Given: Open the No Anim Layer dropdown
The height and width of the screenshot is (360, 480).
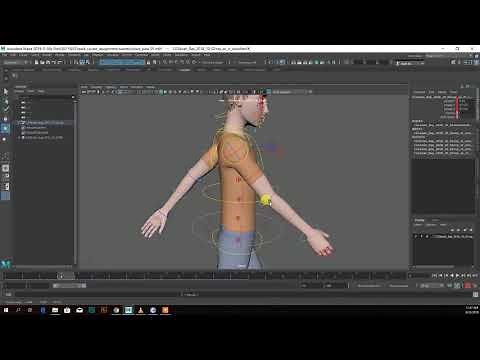Looking at the screenshot, I should pos(398,286).
